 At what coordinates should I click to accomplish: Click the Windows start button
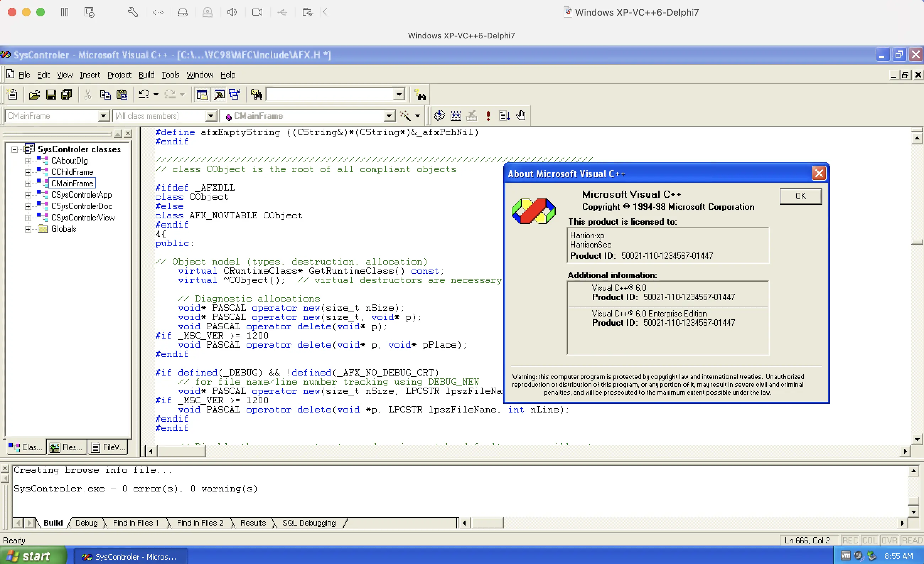(33, 556)
